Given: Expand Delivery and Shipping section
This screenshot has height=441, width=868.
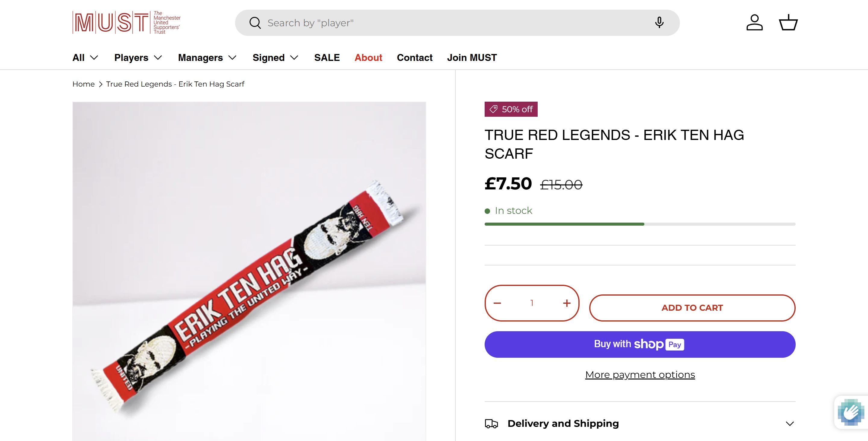Looking at the screenshot, I should 640,424.
